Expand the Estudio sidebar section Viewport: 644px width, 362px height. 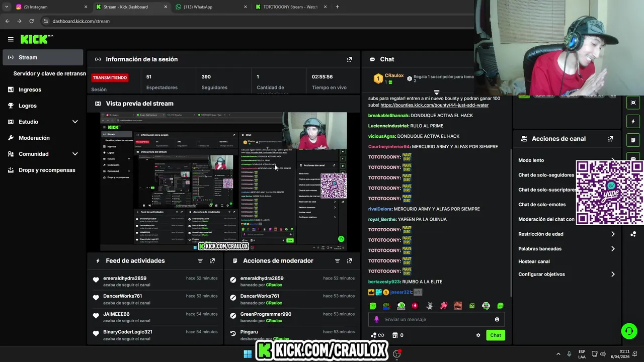75,122
